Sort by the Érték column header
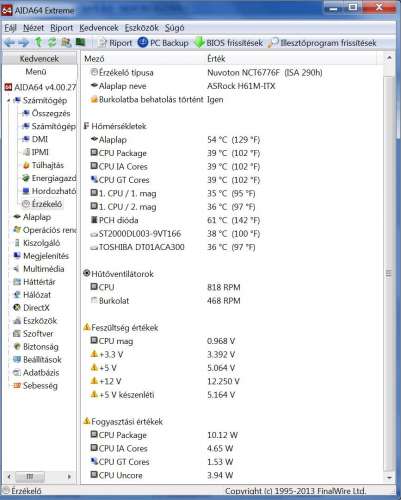 tap(291, 59)
